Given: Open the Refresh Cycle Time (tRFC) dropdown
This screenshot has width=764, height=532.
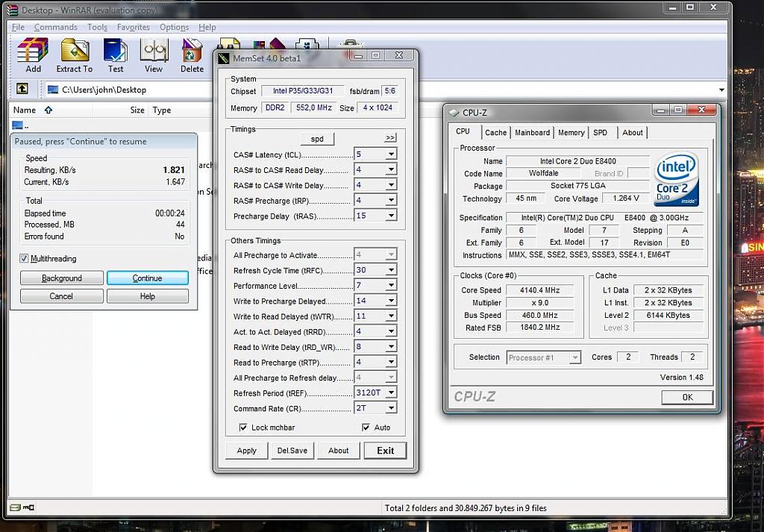Looking at the screenshot, I should (391, 270).
